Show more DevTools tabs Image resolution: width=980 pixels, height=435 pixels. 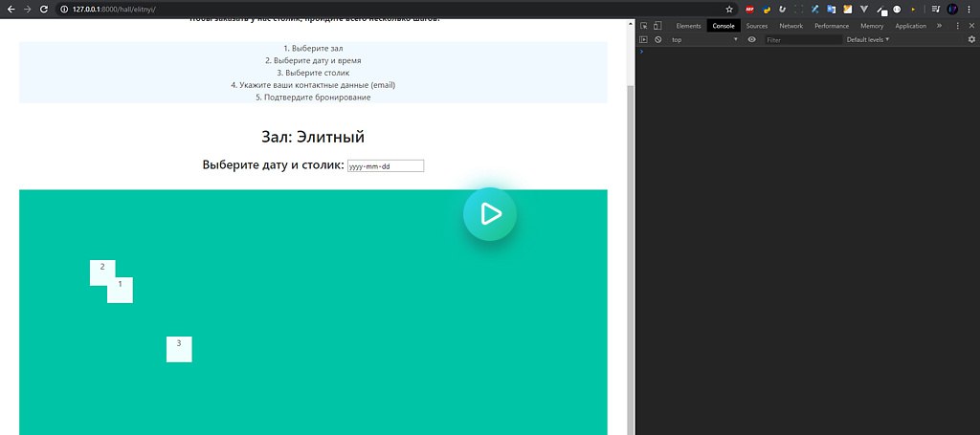click(939, 26)
